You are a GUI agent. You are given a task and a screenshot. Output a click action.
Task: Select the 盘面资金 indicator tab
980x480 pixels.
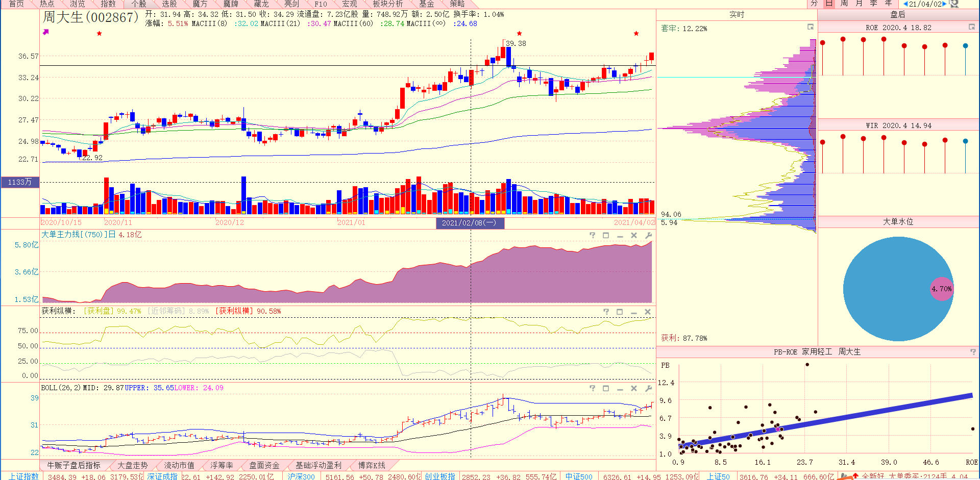[x=264, y=465]
